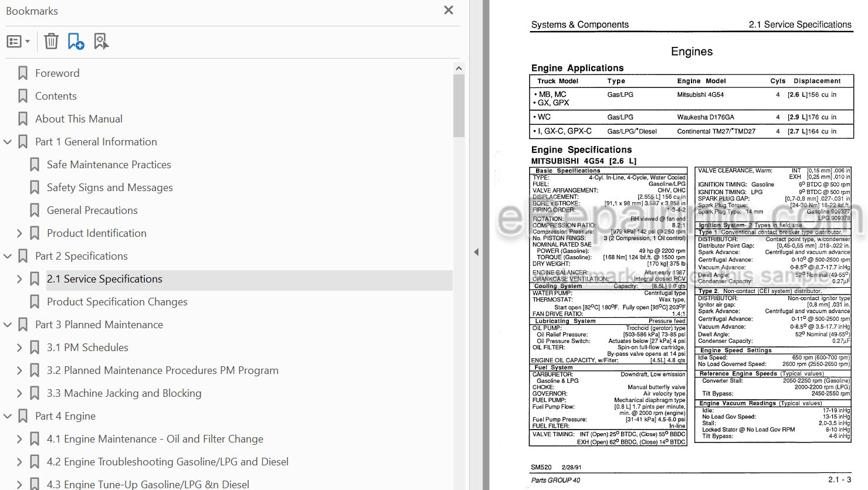Click bookmark icon beside 3.1 PM Schedules
Screen dimensions: 868x490
tap(35, 348)
